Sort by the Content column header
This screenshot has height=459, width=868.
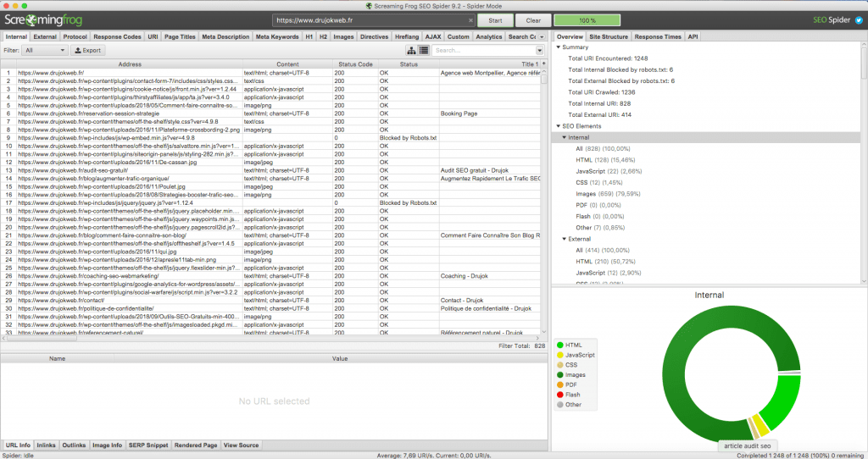tap(287, 64)
